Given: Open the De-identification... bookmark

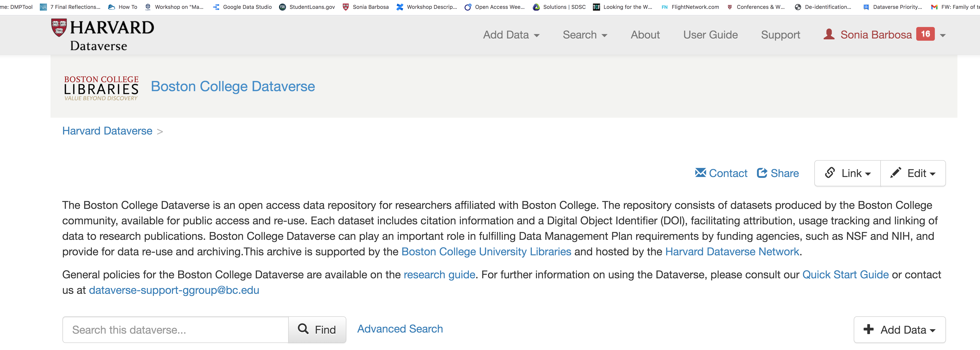Looking at the screenshot, I should click(x=823, y=7).
